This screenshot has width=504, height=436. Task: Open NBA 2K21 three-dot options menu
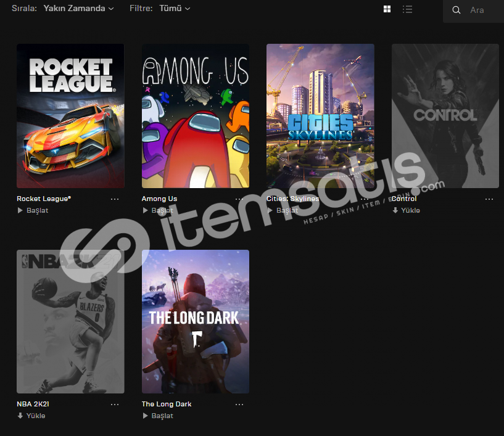pyautogui.click(x=115, y=405)
